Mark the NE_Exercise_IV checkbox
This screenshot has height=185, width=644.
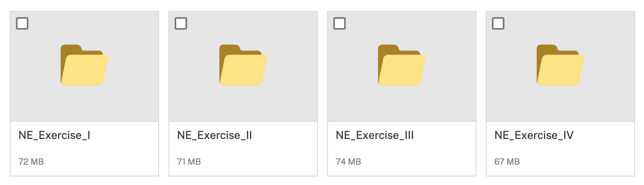click(498, 23)
